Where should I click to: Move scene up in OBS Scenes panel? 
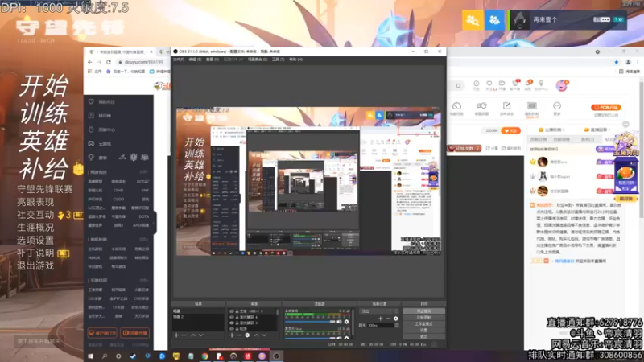pos(192,335)
